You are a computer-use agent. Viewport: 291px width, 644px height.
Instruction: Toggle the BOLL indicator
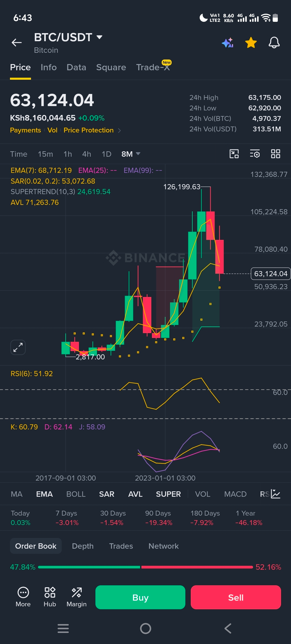click(x=76, y=494)
